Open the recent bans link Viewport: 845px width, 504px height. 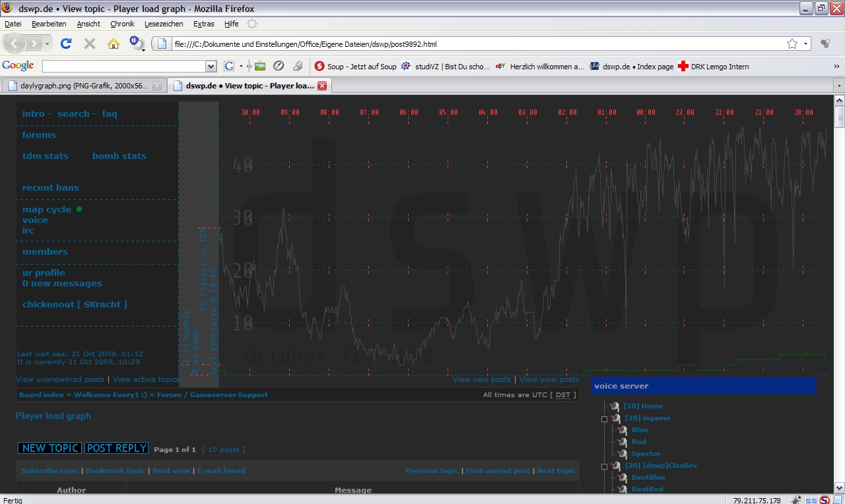[50, 188]
